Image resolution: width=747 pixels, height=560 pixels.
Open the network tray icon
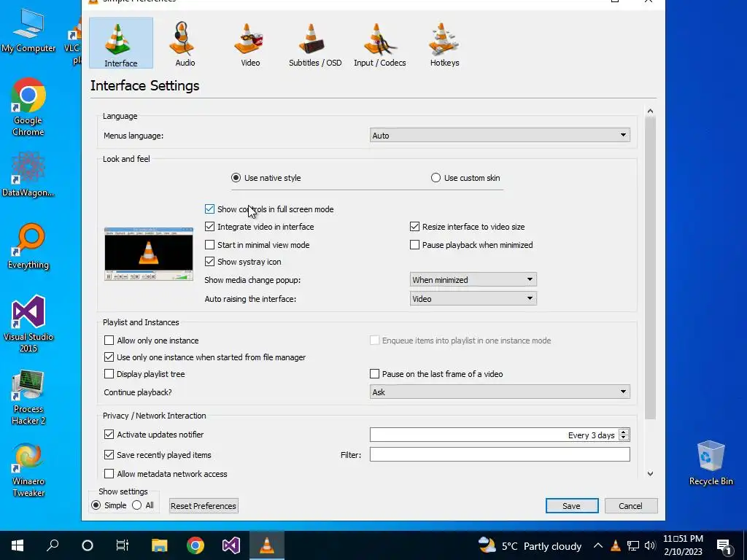pos(632,545)
